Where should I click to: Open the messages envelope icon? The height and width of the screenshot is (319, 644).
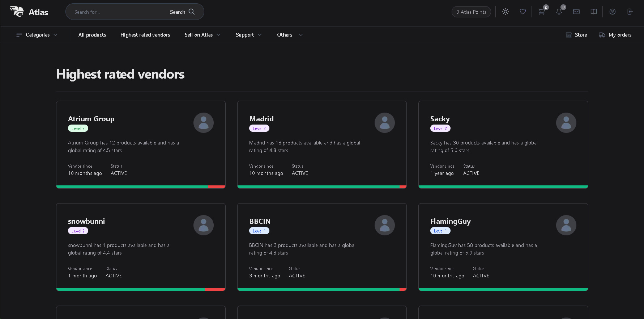click(x=576, y=12)
